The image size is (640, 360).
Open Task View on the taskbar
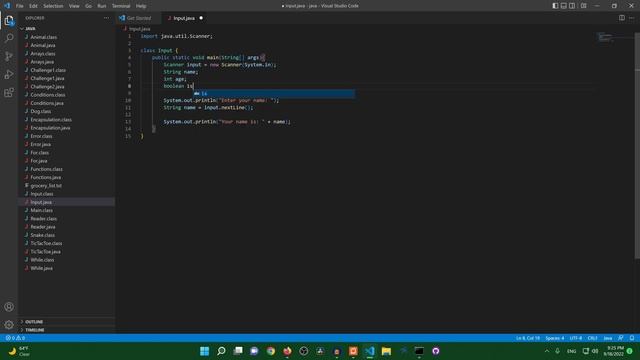click(238, 351)
